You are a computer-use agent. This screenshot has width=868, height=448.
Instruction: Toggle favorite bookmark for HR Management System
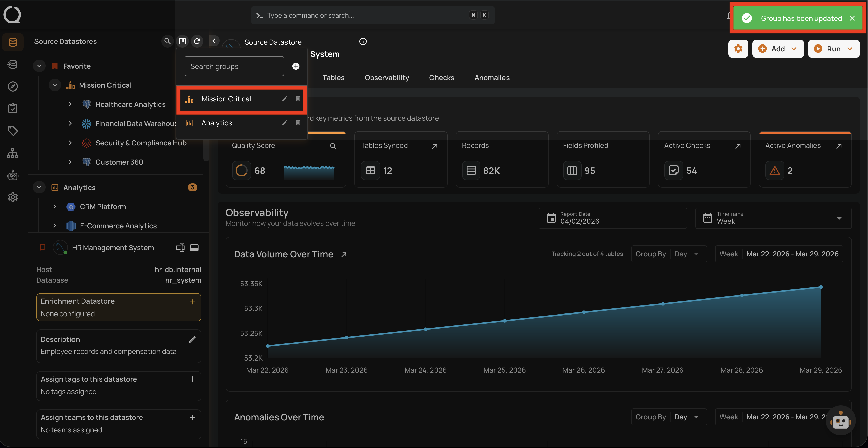click(43, 248)
